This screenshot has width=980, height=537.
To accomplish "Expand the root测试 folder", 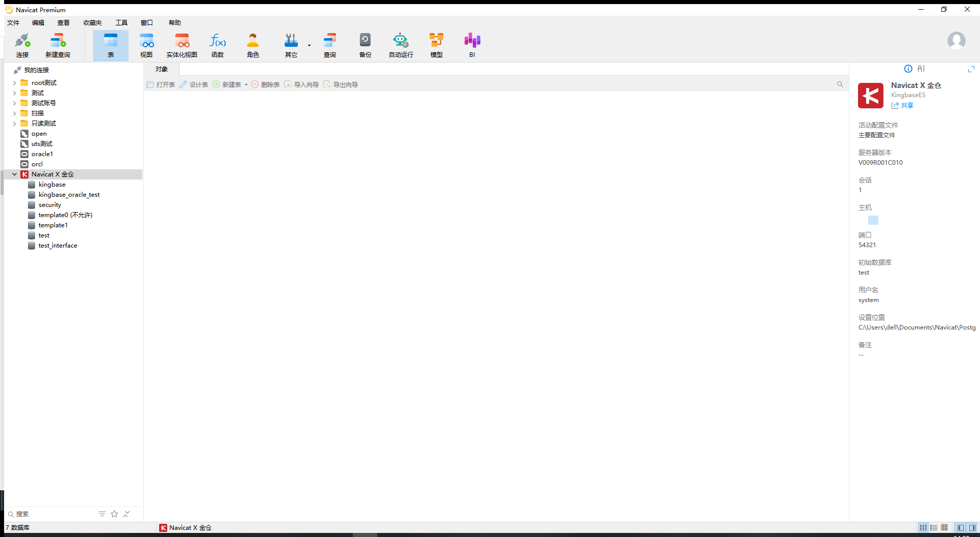I will click(x=15, y=83).
